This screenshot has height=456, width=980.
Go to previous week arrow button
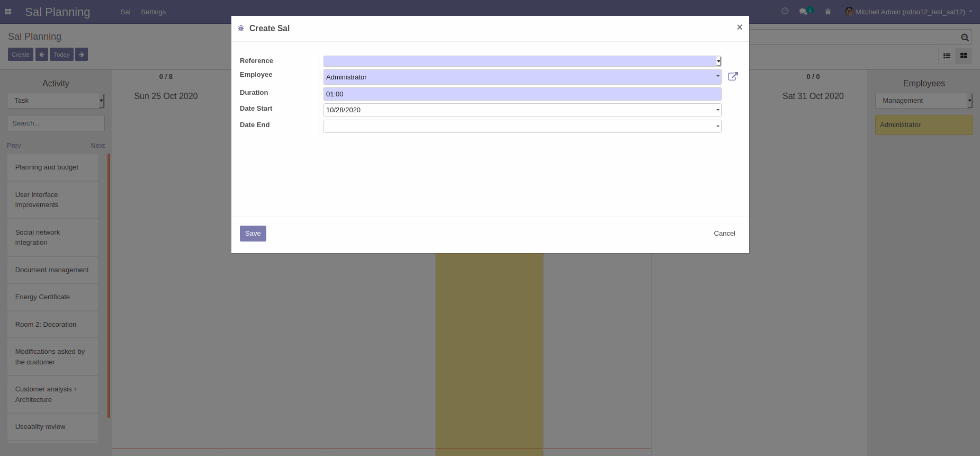coord(42,55)
